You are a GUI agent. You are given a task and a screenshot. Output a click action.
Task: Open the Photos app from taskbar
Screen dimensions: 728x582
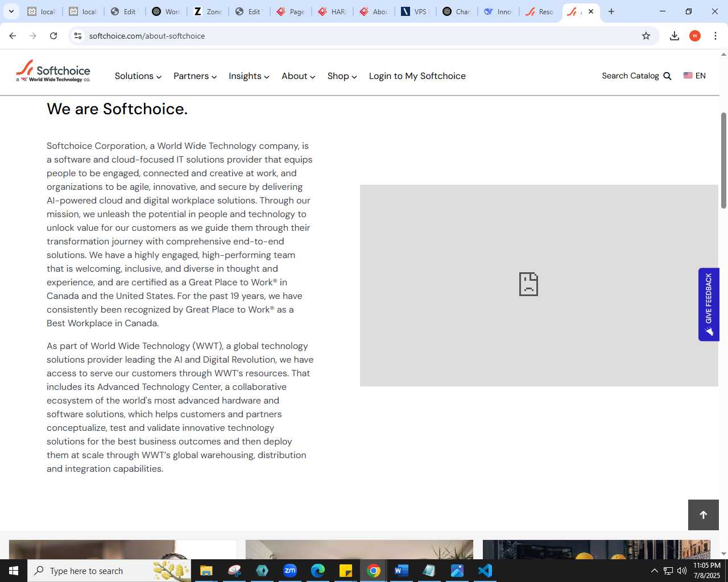tap(457, 571)
